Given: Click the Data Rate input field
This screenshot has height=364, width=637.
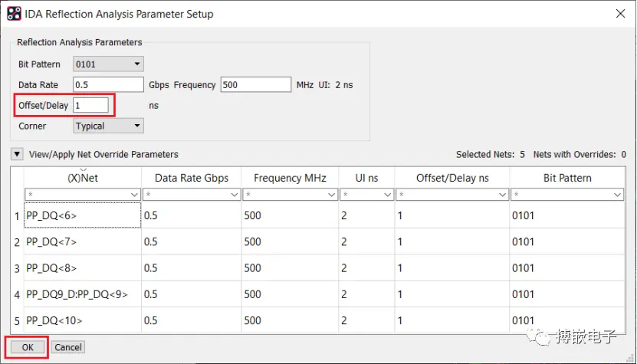Looking at the screenshot, I should [109, 84].
